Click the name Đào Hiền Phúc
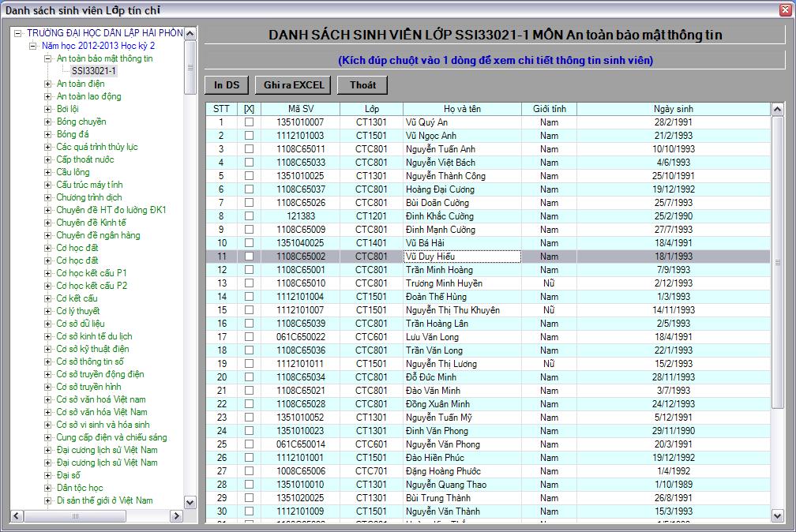796x532 pixels. (x=434, y=458)
